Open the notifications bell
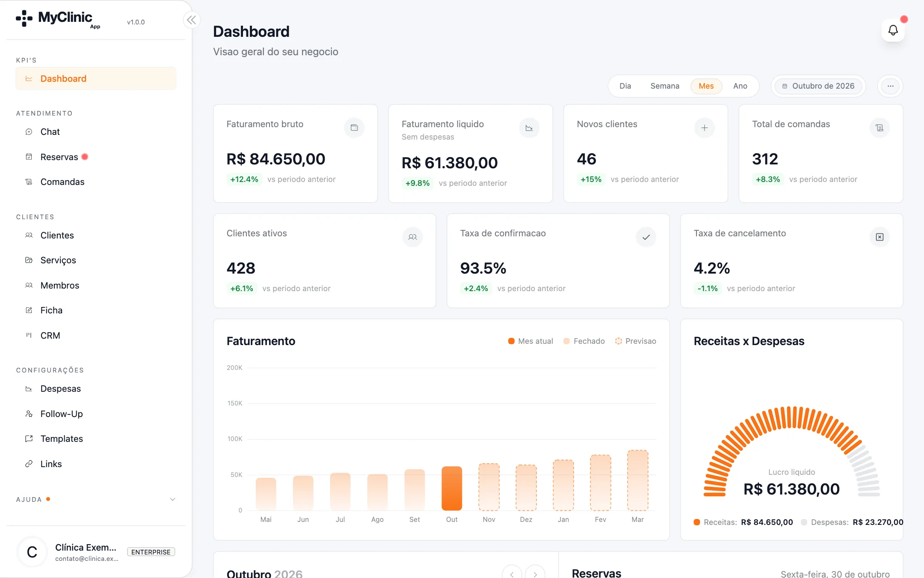924x578 pixels. (x=893, y=30)
